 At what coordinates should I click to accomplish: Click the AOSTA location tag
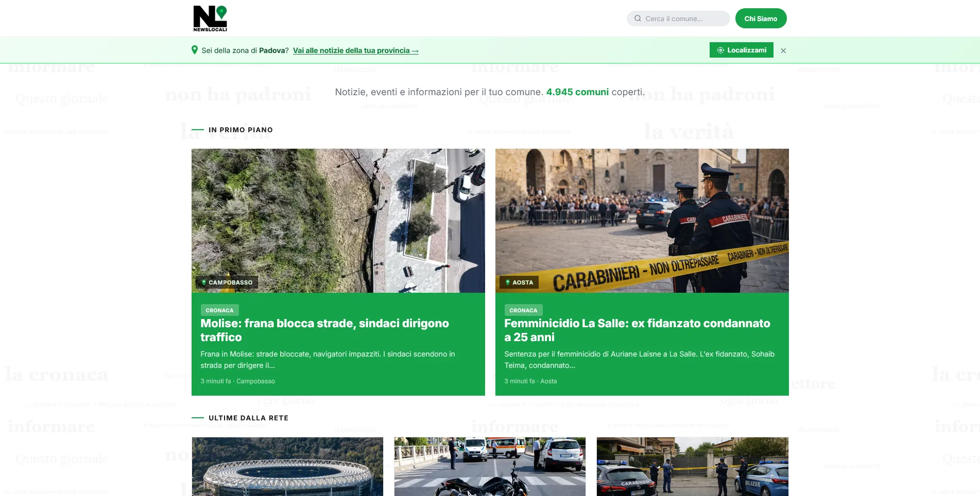tap(519, 282)
